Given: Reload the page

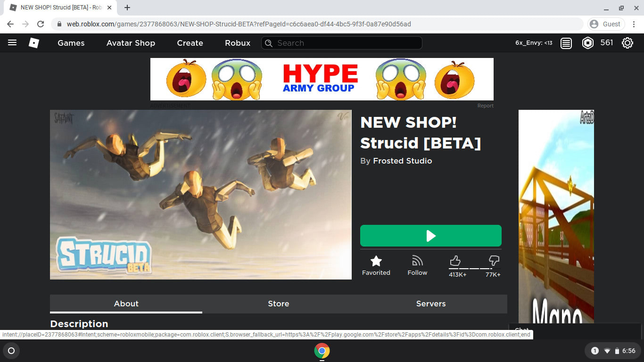Looking at the screenshot, I should (41, 24).
